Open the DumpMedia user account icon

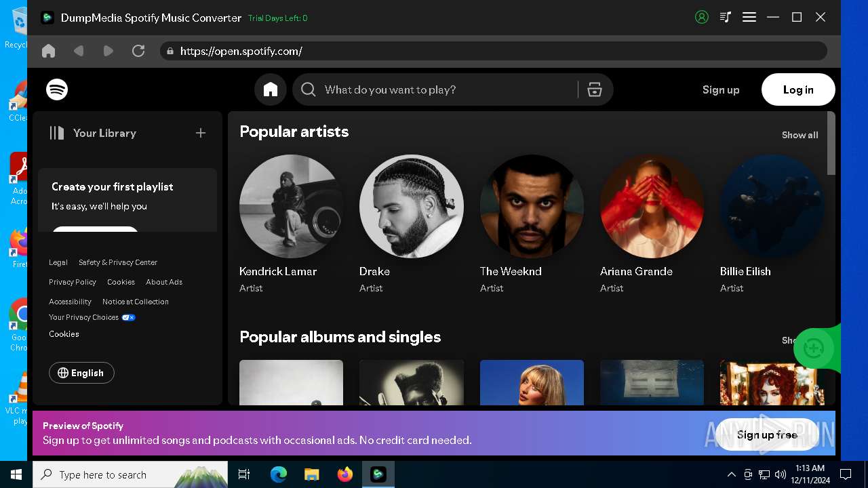702,17
